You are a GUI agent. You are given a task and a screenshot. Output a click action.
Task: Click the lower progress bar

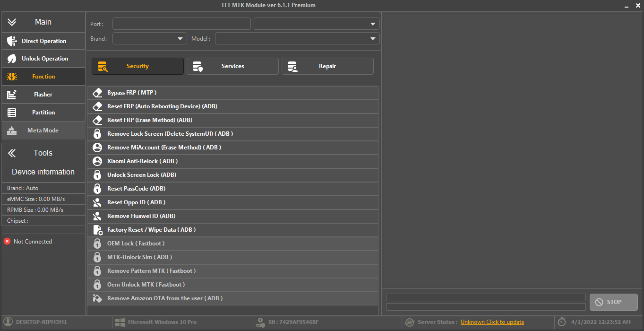(x=486, y=307)
